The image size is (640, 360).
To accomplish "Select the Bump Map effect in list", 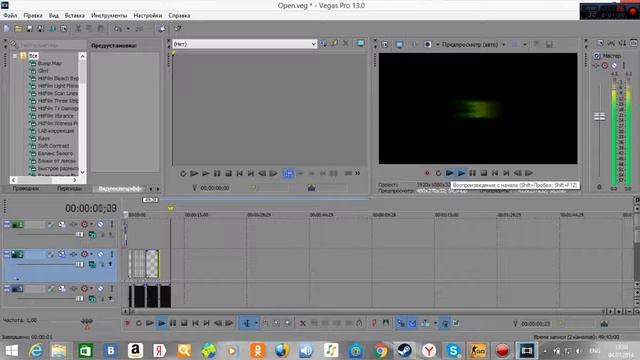I will coord(49,63).
